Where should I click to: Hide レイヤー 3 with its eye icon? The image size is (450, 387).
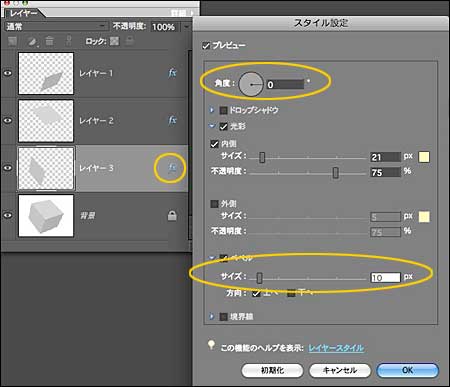tap(8, 168)
